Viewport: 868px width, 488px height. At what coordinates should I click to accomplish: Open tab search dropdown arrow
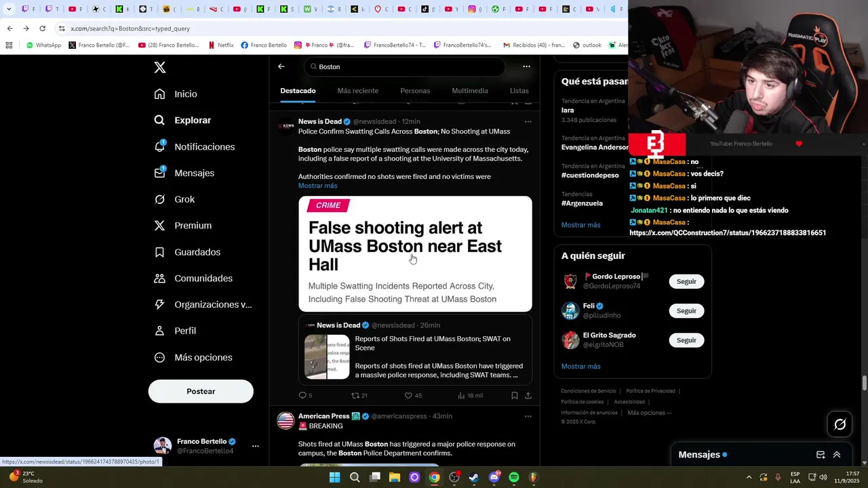click(x=9, y=9)
